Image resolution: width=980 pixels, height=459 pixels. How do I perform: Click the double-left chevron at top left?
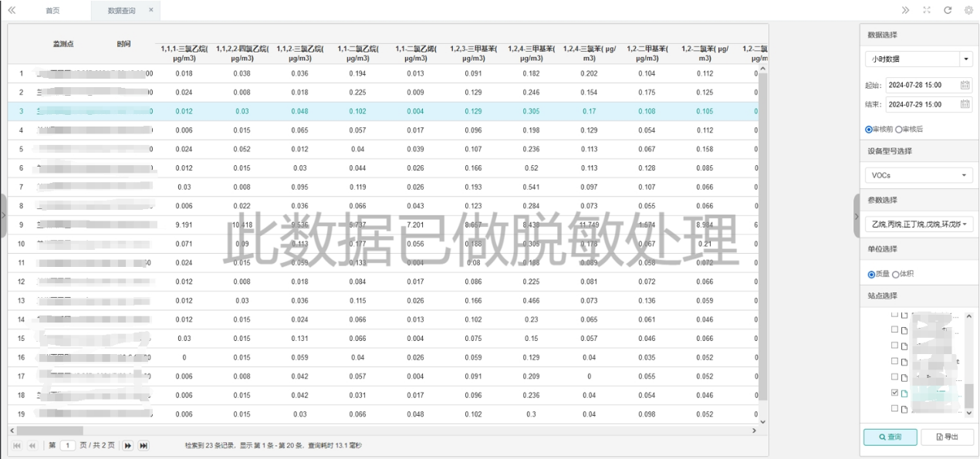[x=12, y=10]
